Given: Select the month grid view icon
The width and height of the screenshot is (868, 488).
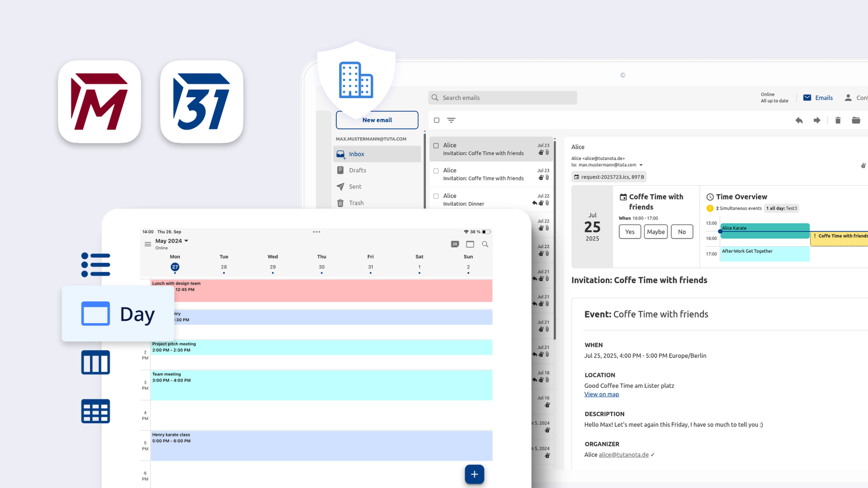Looking at the screenshot, I should tap(95, 411).
